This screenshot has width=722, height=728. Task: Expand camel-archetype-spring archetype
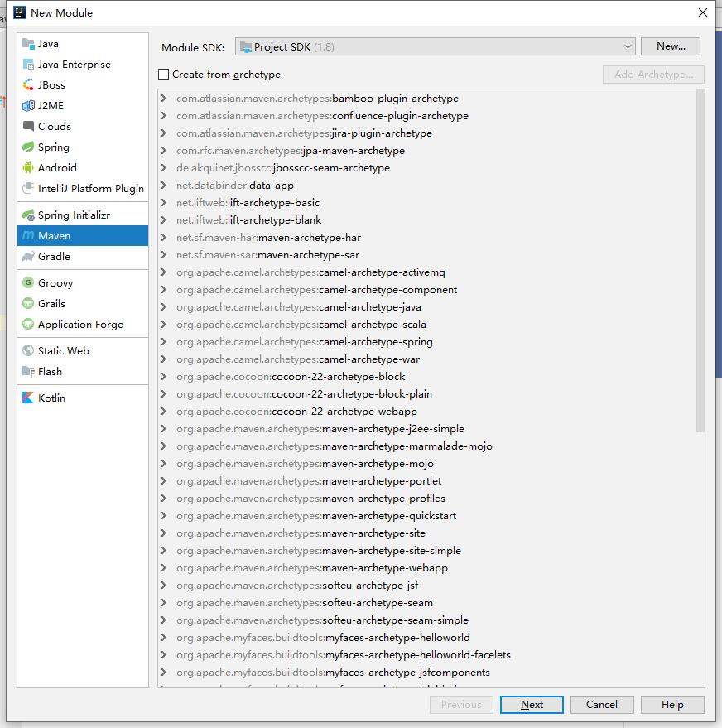(164, 342)
